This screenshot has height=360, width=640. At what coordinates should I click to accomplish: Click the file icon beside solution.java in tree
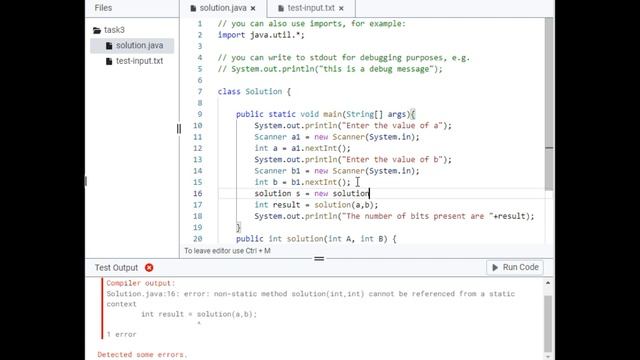[x=109, y=46]
